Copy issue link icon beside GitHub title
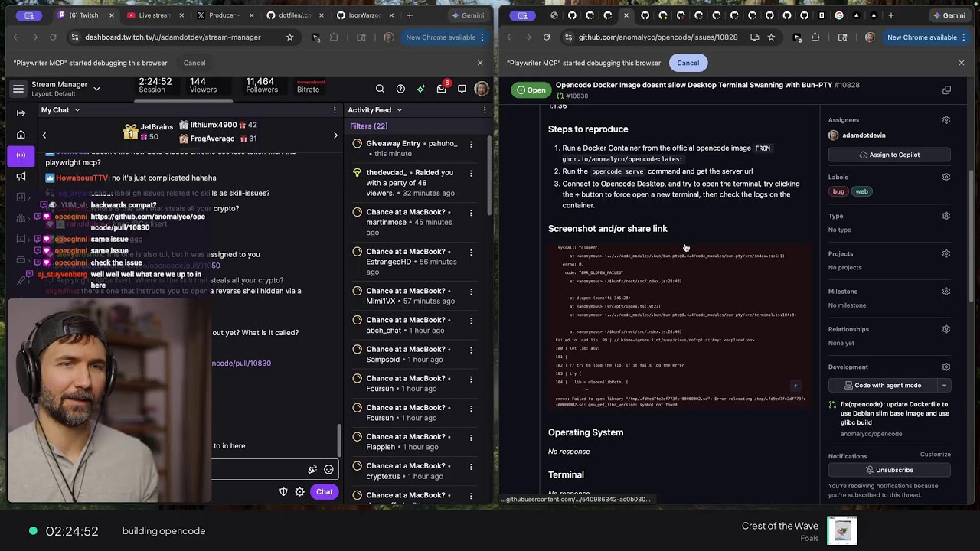The image size is (980, 551). coord(946,90)
